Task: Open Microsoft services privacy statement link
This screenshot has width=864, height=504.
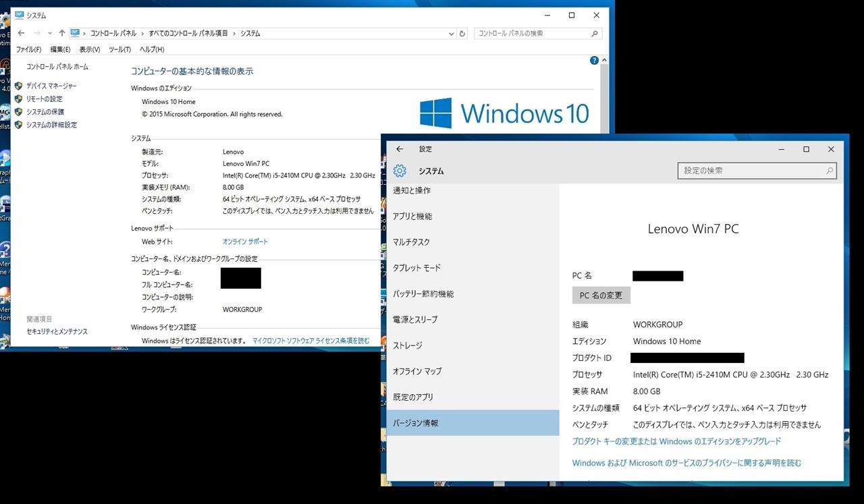Action: pyautogui.click(x=686, y=463)
